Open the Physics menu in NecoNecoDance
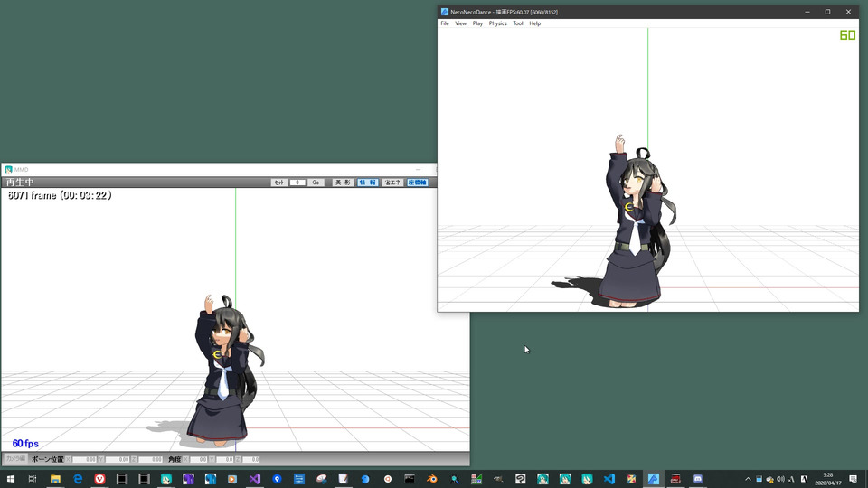 pyautogui.click(x=497, y=23)
